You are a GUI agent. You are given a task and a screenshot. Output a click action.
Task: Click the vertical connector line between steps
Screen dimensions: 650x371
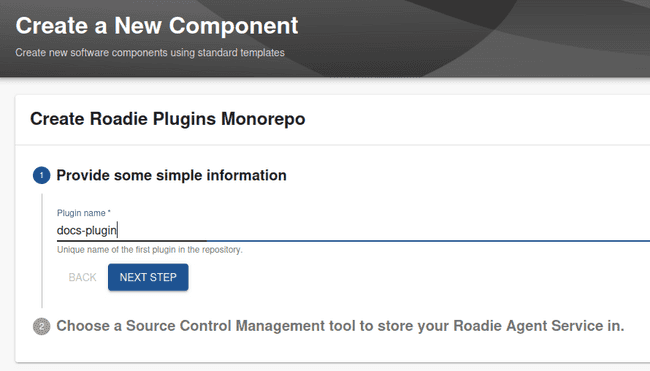[x=42, y=251]
